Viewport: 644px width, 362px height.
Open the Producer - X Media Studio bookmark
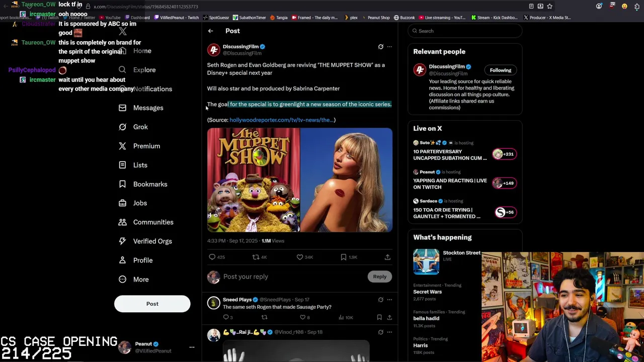(547, 18)
